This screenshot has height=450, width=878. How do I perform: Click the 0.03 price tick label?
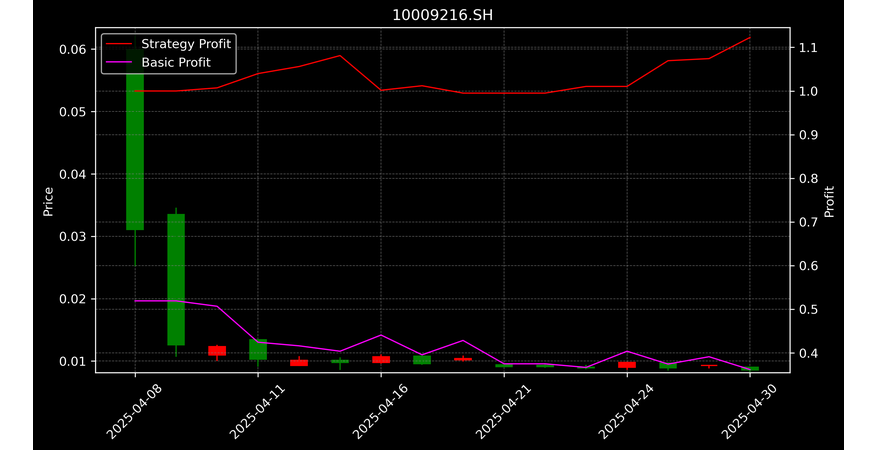point(73,237)
